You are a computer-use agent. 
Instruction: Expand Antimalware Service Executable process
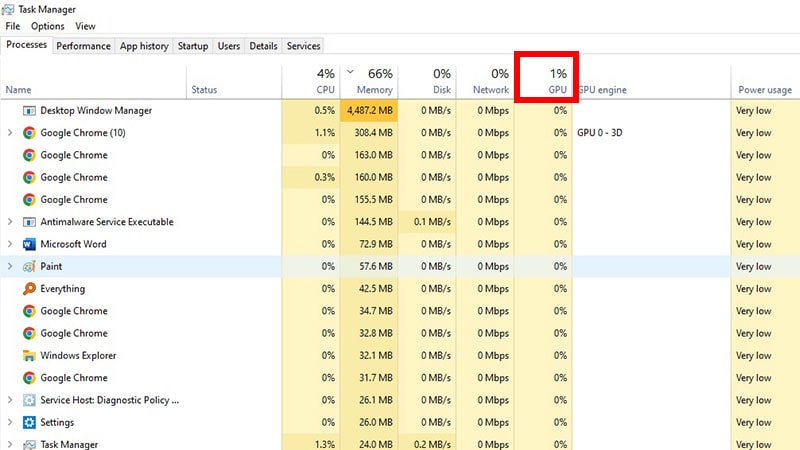pyautogui.click(x=10, y=222)
